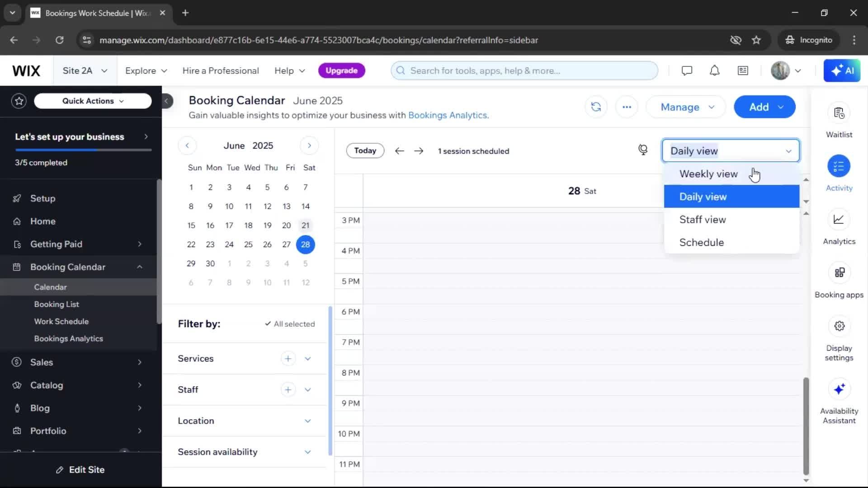Open the Help menu dropdown
868x488 pixels.
click(x=289, y=71)
